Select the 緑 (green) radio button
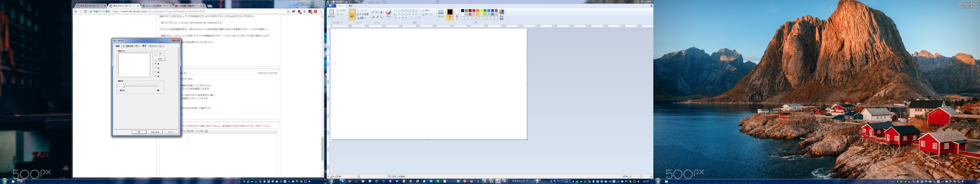Viewport: 980px width, 184px height. pos(156,72)
